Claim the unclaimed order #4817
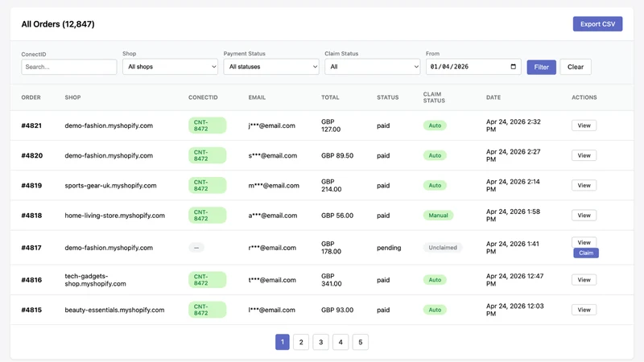The height and width of the screenshot is (362, 644). point(586,253)
